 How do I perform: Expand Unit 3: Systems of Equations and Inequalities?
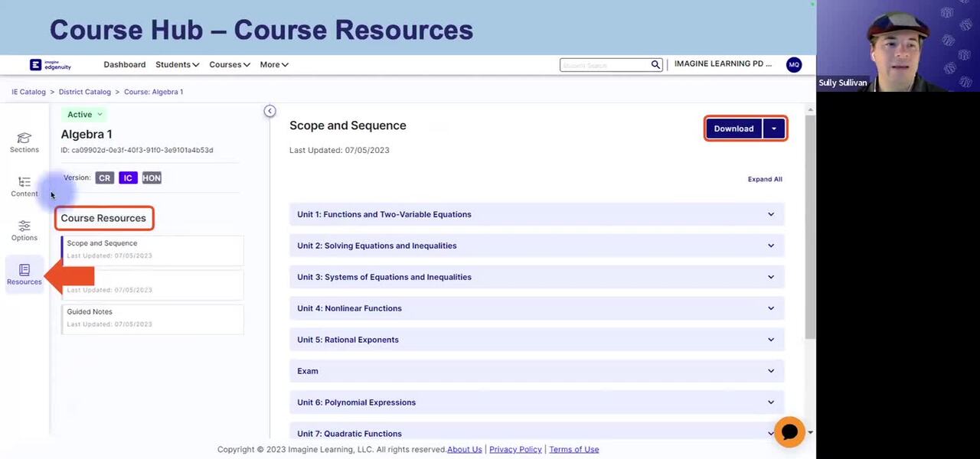pos(537,277)
